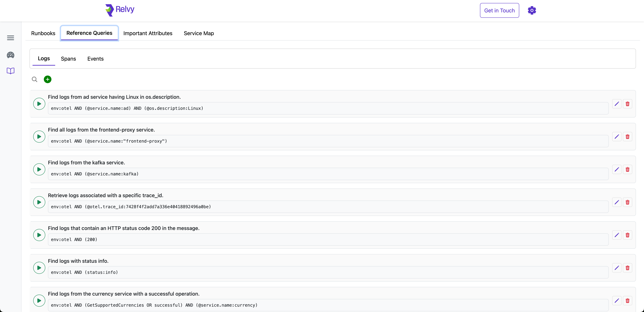Image resolution: width=644 pixels, height=312 pixels.
Task: Click the HTTP status 200 query text field
Action: pyautogui.click(x=328, y=240)
